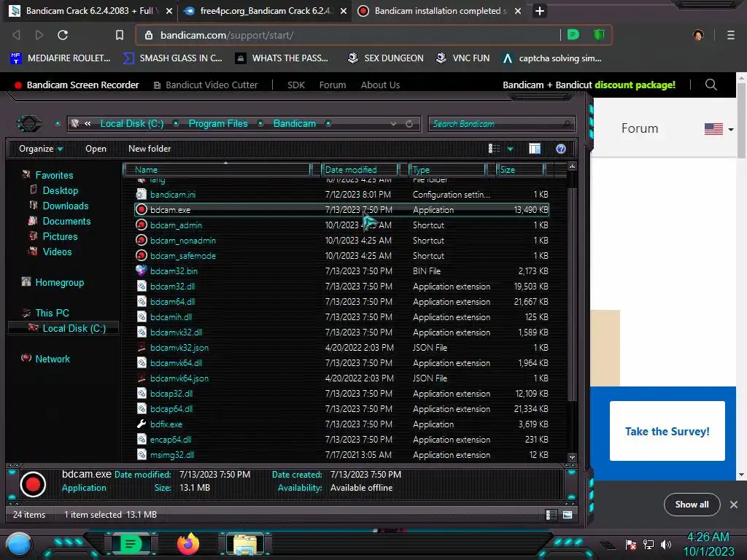Screen dimensions: 747x560
Task: Toggle the Explorer preview pane icon
Action: coord(535,149)
